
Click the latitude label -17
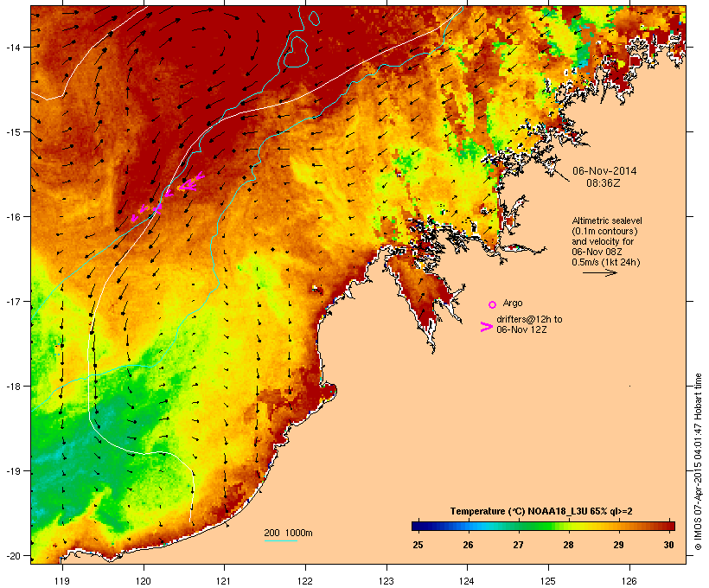13,301
